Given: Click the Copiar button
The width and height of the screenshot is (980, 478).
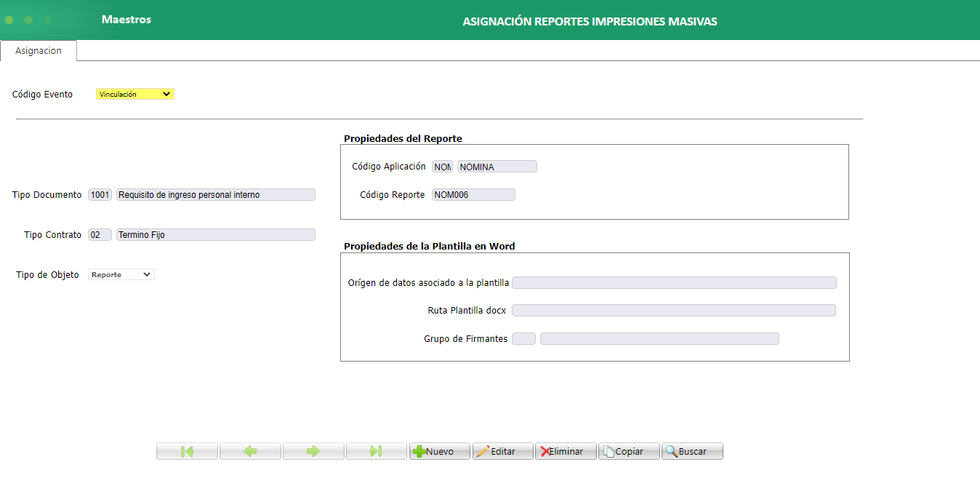Looking at the screenshot, I should pos(630,451).
